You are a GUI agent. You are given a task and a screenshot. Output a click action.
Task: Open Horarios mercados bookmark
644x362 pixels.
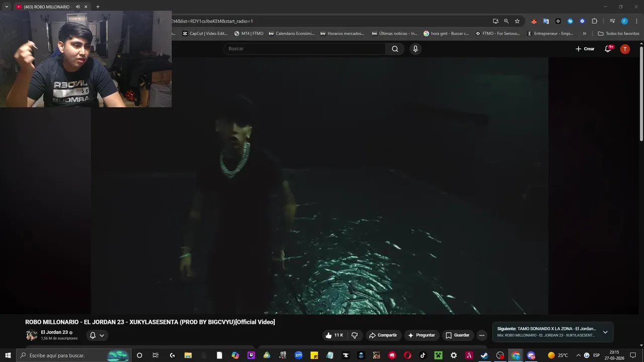(x=342, y=34)
